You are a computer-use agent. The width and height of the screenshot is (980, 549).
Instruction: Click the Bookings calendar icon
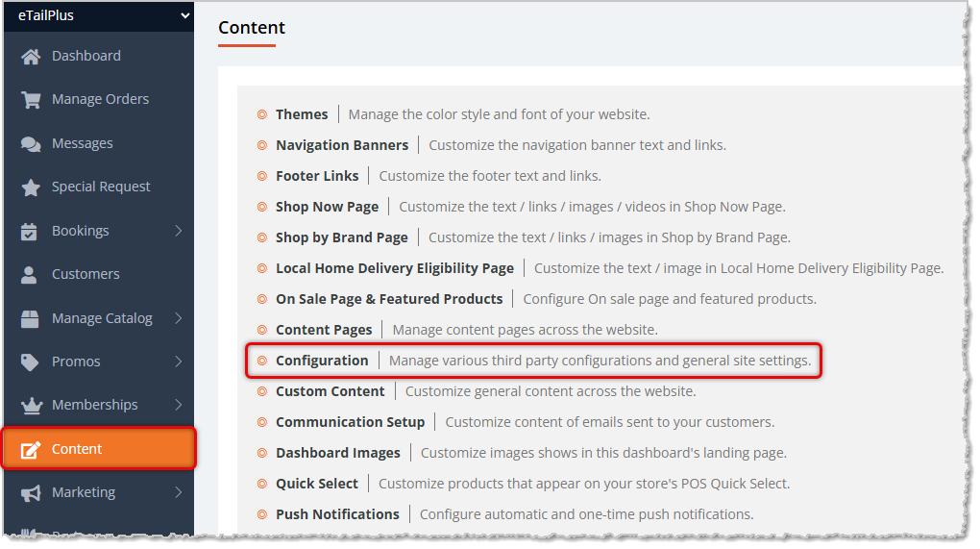pyautogui.click(x=29, y=232)
